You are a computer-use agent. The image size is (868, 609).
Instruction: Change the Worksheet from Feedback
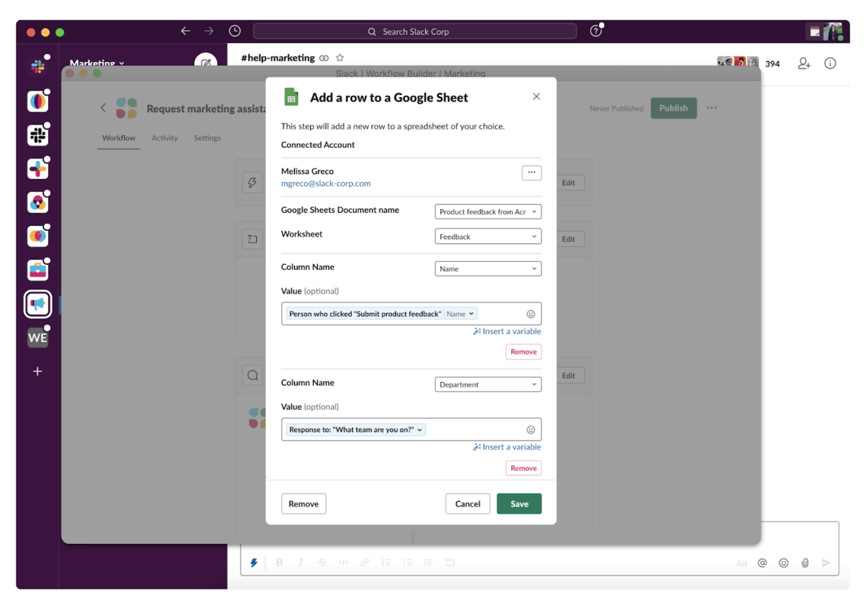click(488, 236)
